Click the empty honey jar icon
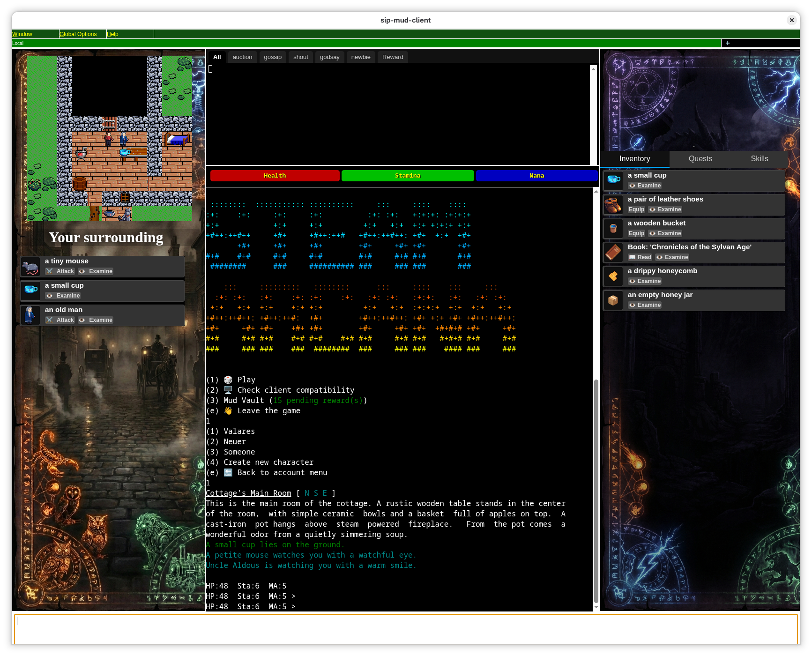The width and height of the screenshot is (812, 656). tap(613, 300)
